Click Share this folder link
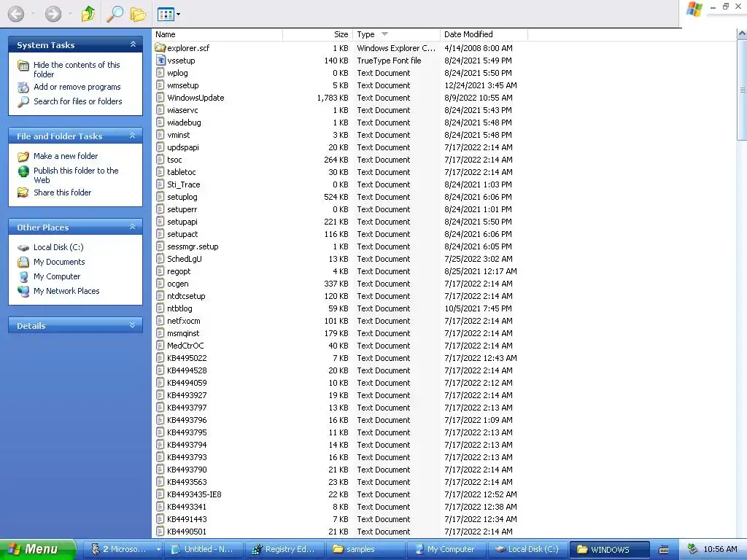Image resolution: width=747 pixels, height=560 pixels. click(x=63, y=192)
